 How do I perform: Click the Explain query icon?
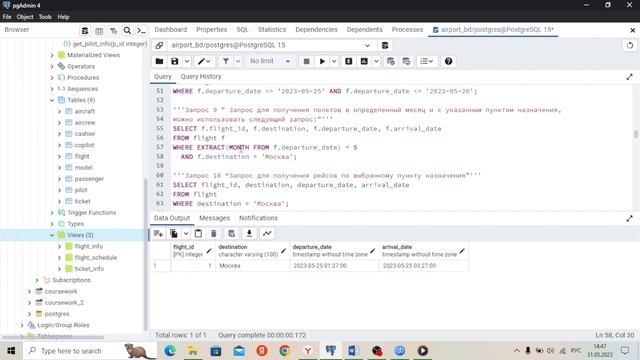click(x=349, y=61)
